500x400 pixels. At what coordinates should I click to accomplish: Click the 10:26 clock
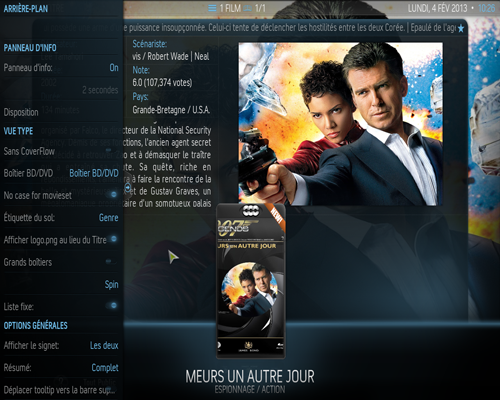tap(486, 8)
